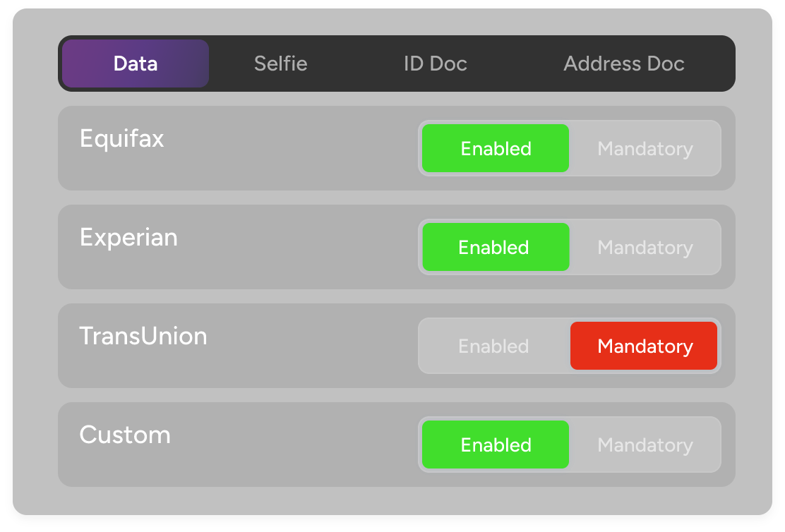The height and width of the screenshot is (532, 785).
Task: Mark Experian as Mandatory
Action: pos(645,247)
